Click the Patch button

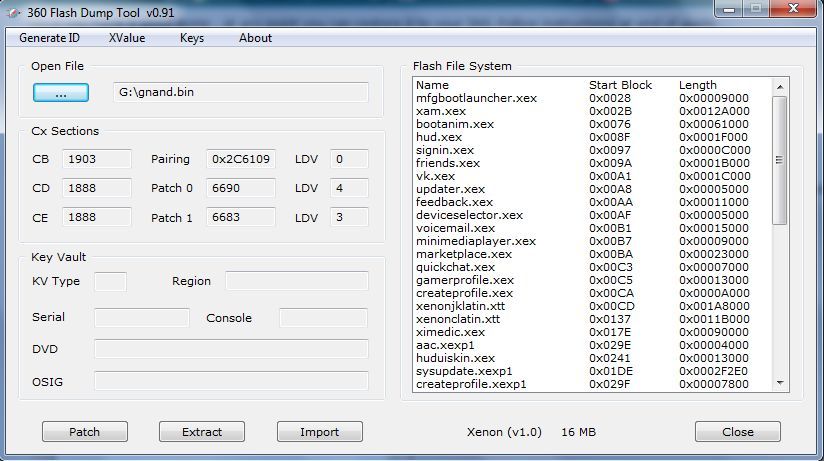(85, 432)
